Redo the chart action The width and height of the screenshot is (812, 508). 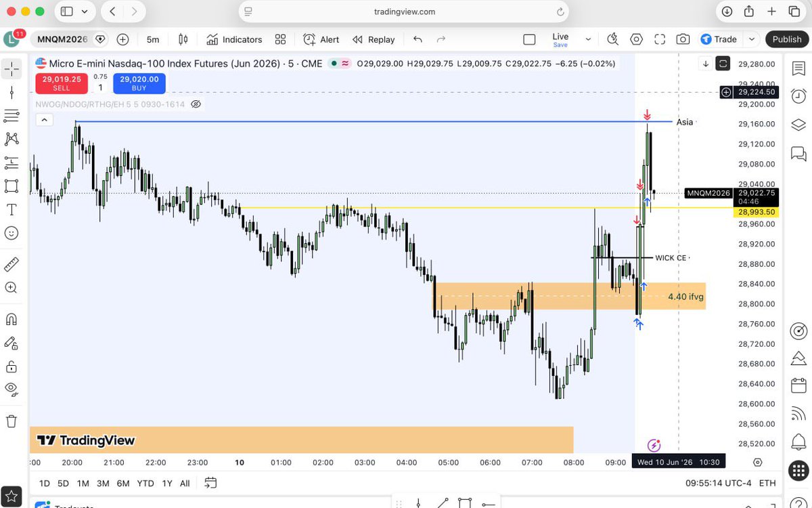441,39
